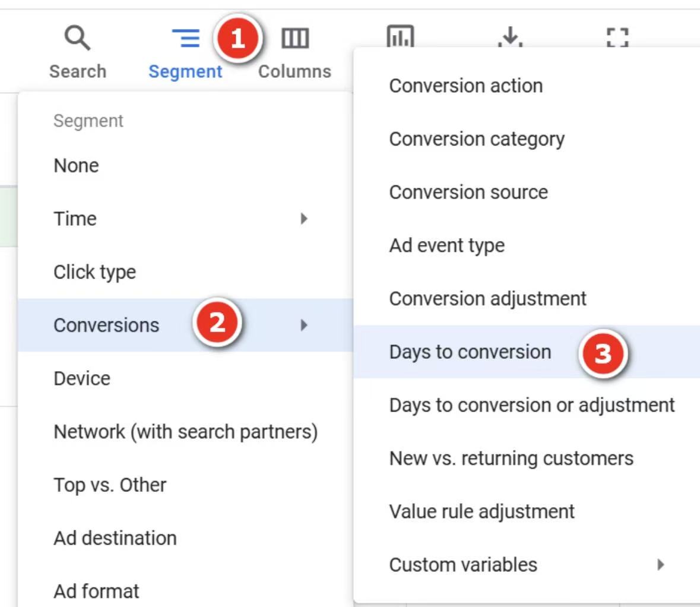Image resolution: width=700 pixels, height=607 pixels.
Task: Select the Top vs. Other segment
Action: click(185, 485)
